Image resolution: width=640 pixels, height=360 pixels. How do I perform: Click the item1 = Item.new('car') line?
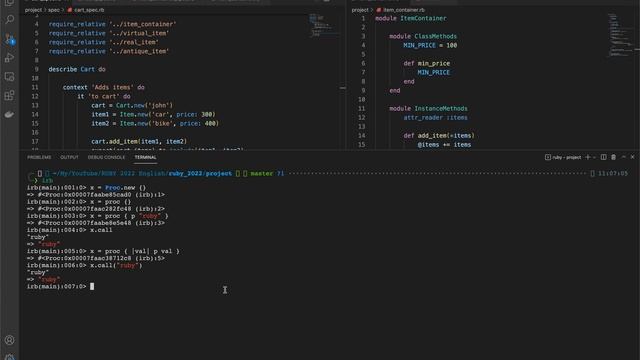(153, 114)
